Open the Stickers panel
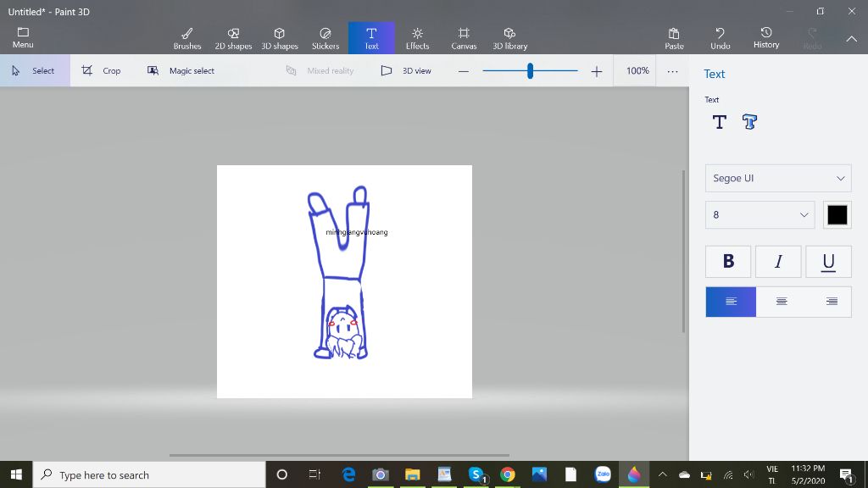The height and width of the screenshot is (488, 868). click(325, 38)
